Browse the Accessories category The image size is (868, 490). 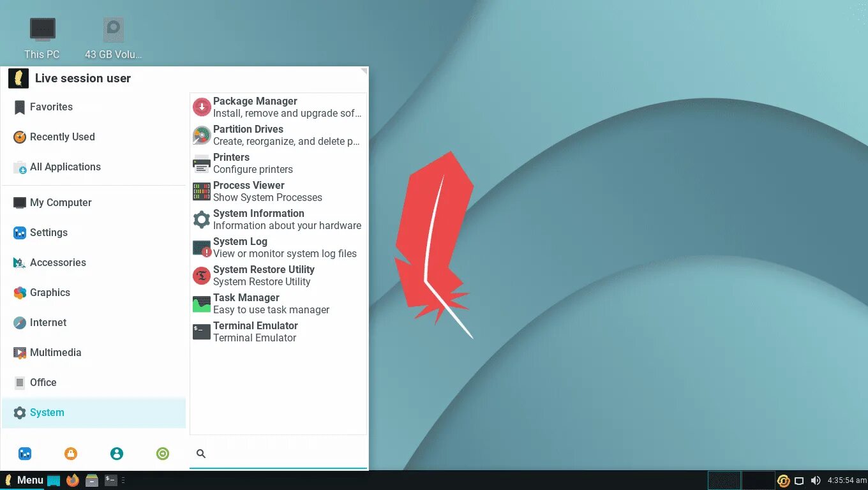tap(94, 263)
